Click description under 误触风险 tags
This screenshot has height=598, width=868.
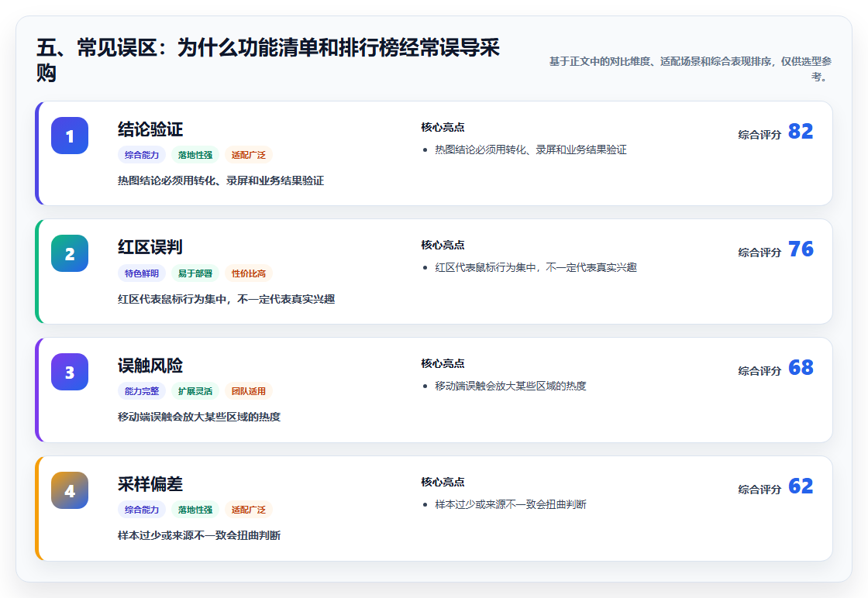pyautogui.click(x=198, y=417)
